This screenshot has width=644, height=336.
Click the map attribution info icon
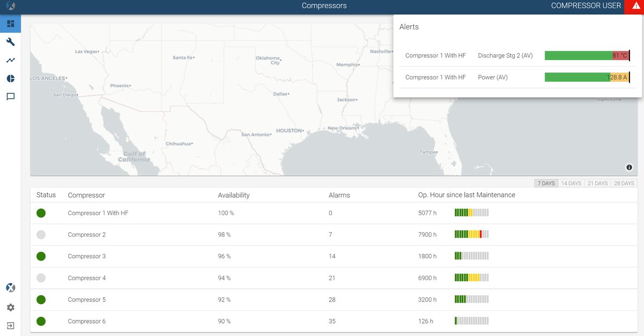629,167
